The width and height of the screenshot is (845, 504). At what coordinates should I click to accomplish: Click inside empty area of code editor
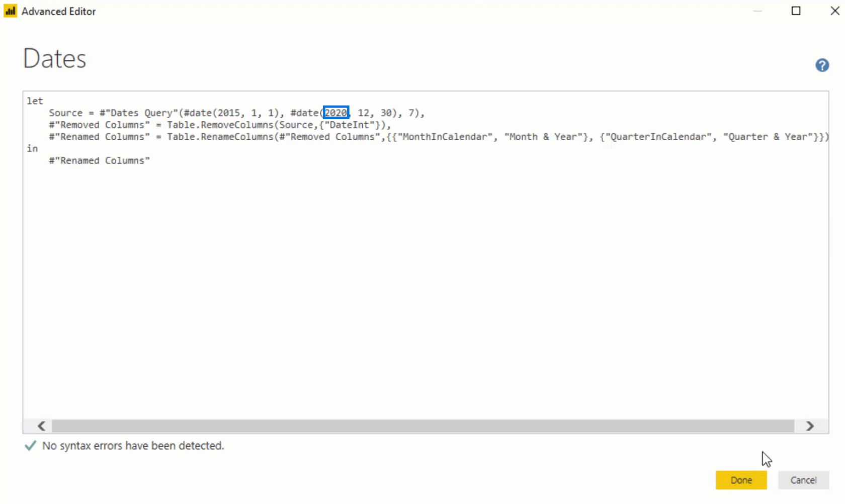[x=426, y=291]
